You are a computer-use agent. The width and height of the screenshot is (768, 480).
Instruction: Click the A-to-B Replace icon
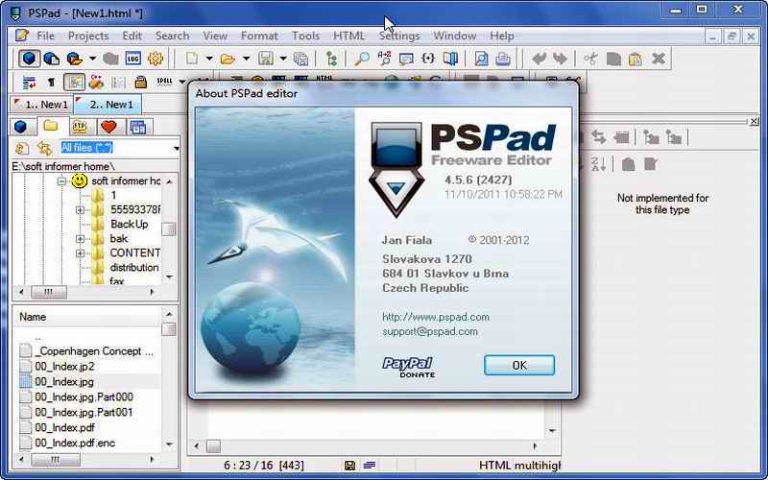click(384, 58)
